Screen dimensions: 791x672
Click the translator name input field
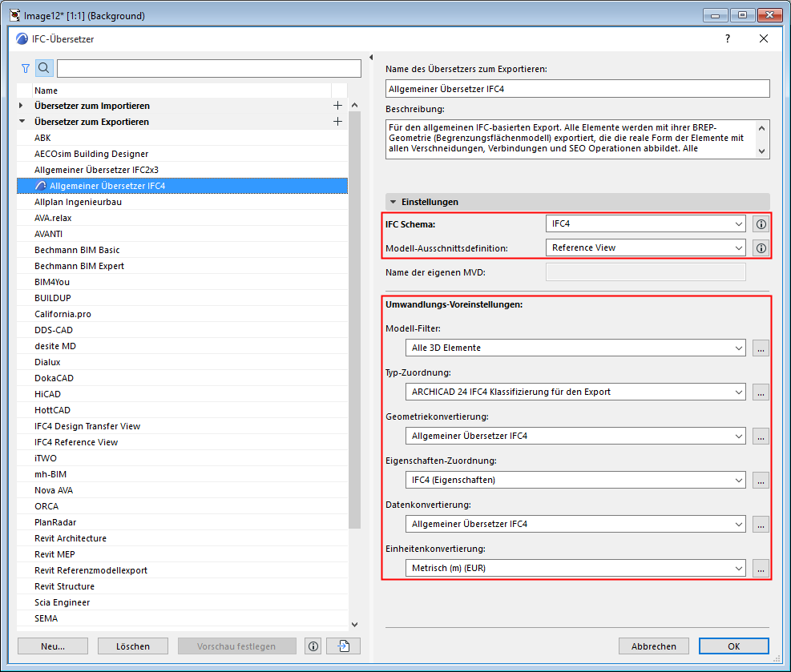point(577,89)
